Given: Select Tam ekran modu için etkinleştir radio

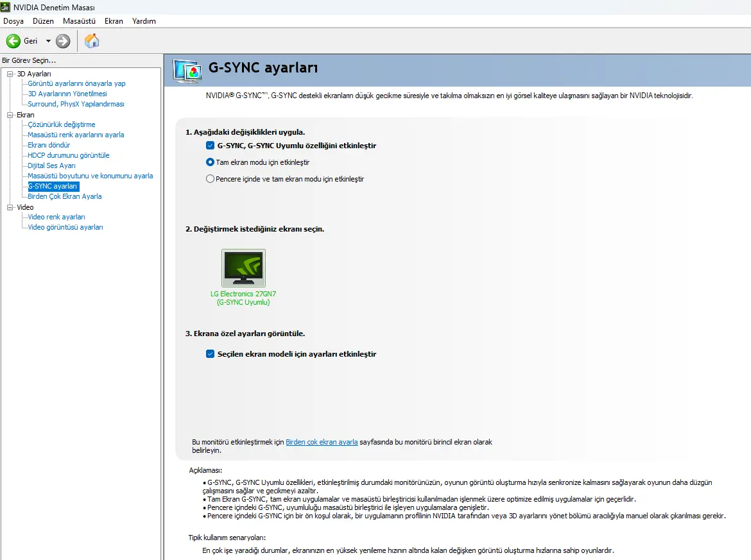Looking at the screenshot, I should click(210, 162).
